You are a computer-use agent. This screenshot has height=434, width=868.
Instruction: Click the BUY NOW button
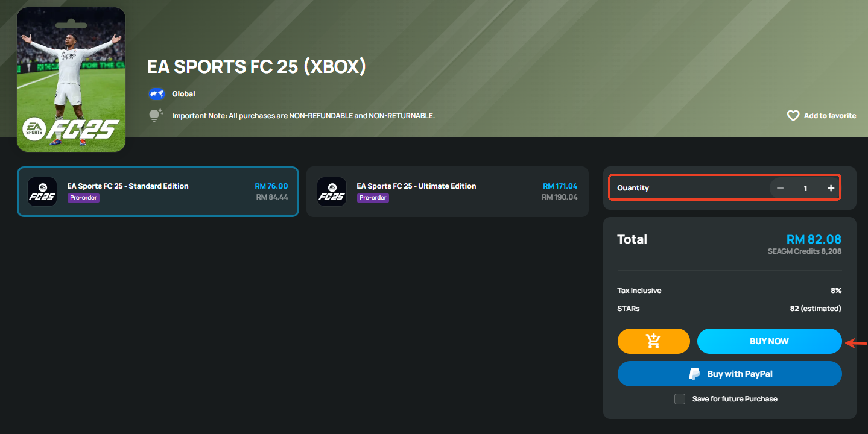point(769,341)
